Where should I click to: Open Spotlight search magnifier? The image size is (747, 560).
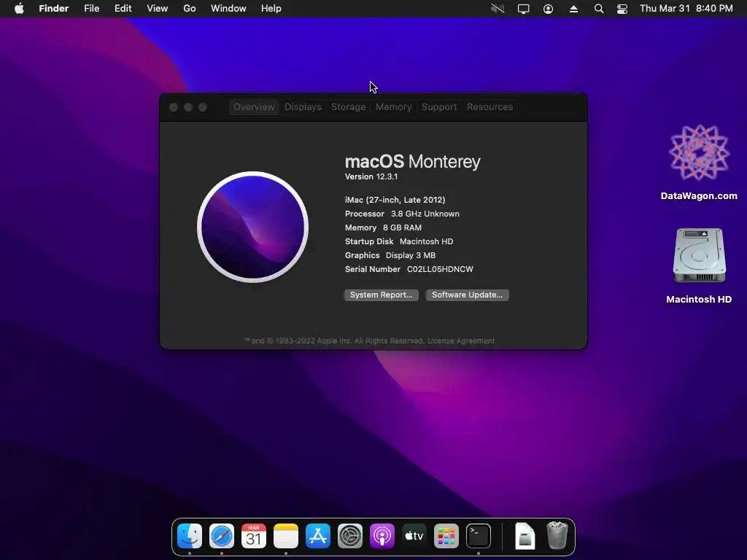tap(599, 9)
